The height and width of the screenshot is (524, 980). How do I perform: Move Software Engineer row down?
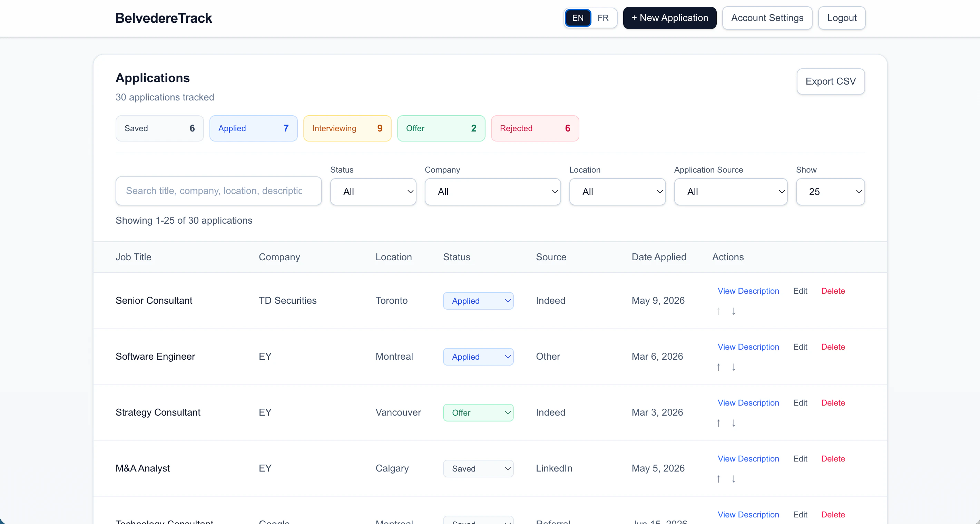pyautogui.click(x=734, y=367)
